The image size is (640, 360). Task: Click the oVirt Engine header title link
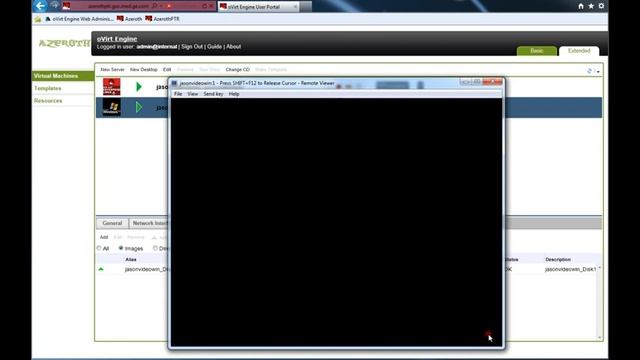point(117,39)
